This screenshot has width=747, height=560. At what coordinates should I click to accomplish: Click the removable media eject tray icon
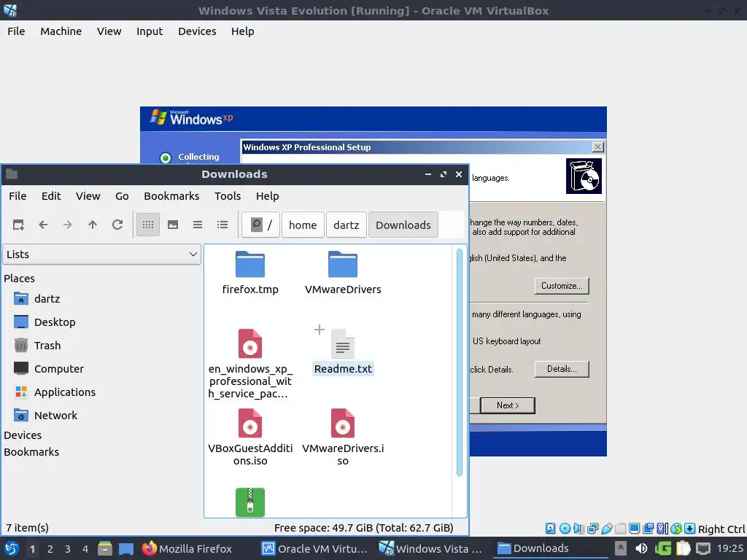(x=620, y=548)
